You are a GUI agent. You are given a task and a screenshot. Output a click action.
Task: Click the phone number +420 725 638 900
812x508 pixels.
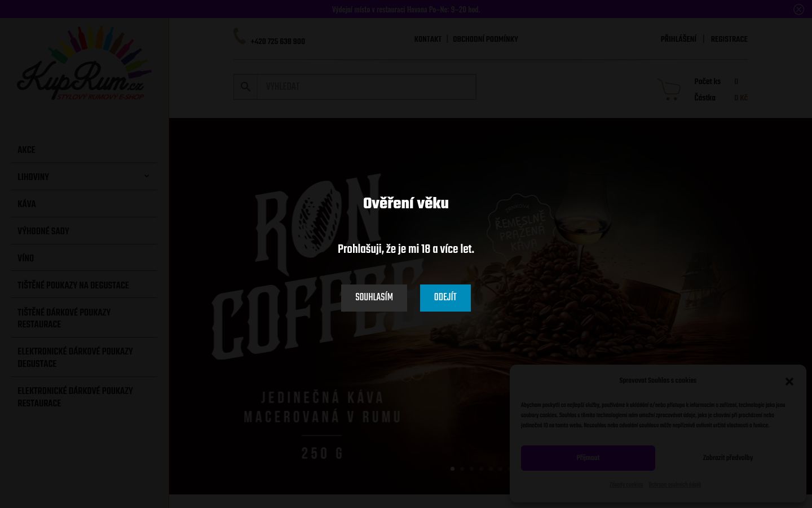[x=277, y=42]
